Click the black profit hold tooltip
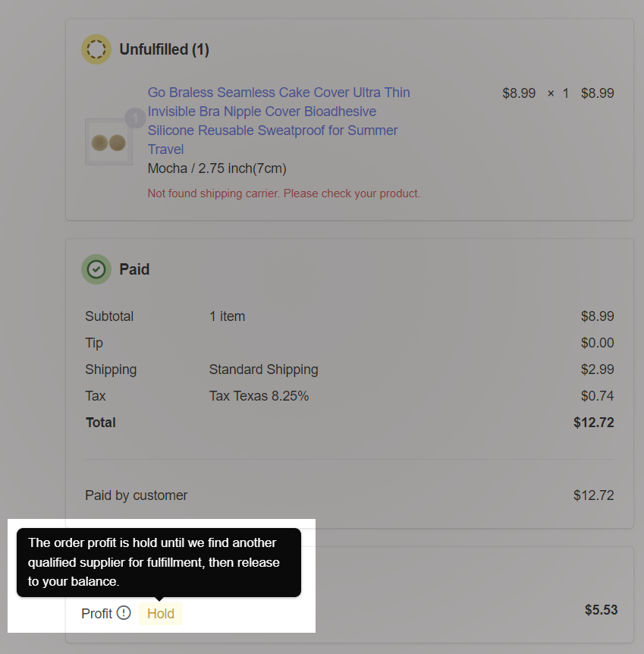Image resolution: width=644 pixels, height=654 pixels. click(159, 562)
